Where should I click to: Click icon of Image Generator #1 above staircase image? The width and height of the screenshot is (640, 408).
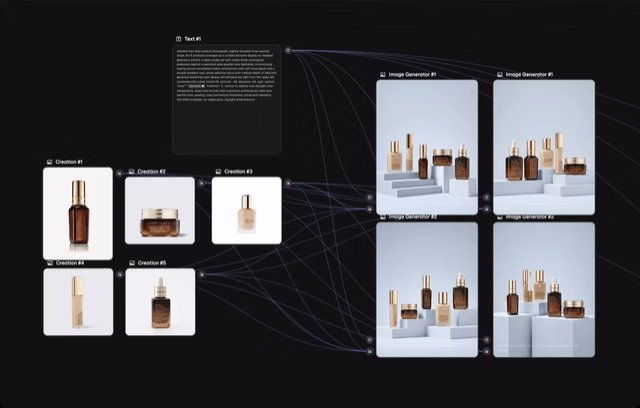tap(383, 75)
